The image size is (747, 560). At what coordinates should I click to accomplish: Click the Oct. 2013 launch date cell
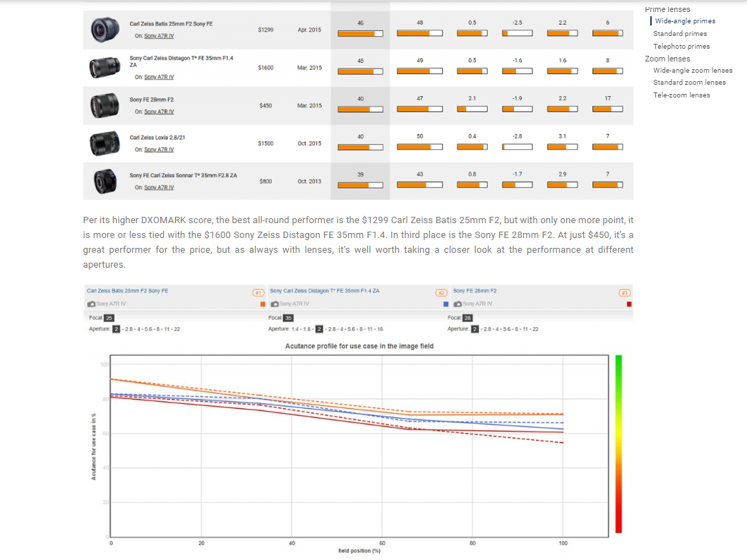click(309, 181)
